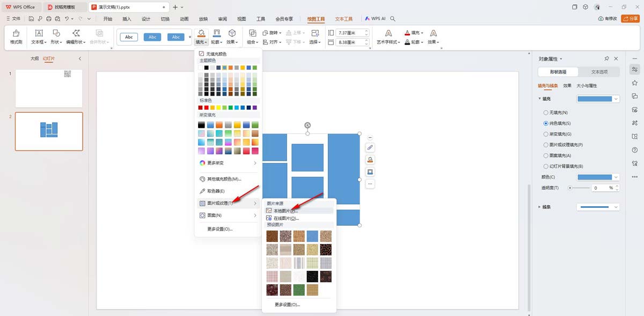
Task: Click the star icon in the right sidebar
Action: pyautogui.click(x=635, y=83)
